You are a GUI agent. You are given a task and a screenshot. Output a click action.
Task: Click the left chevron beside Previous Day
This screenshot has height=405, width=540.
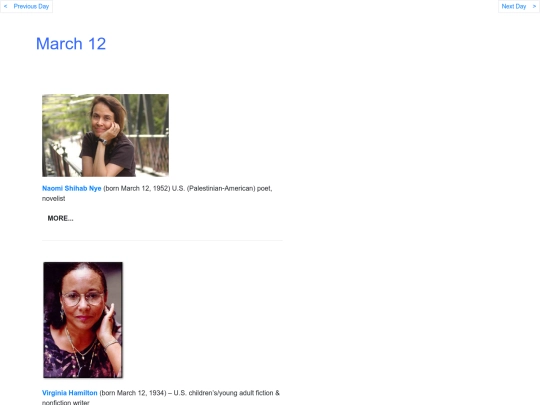click(6, 6)
